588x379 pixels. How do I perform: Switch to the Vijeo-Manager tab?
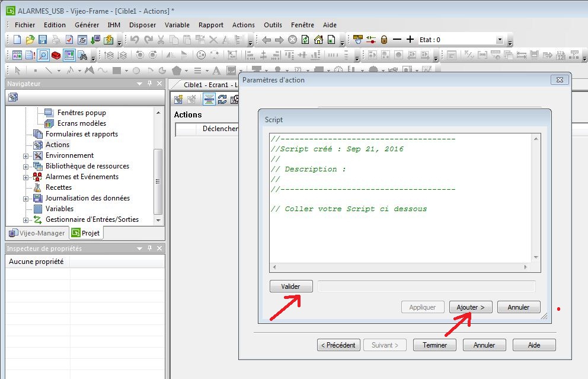(x=37, y=233)
